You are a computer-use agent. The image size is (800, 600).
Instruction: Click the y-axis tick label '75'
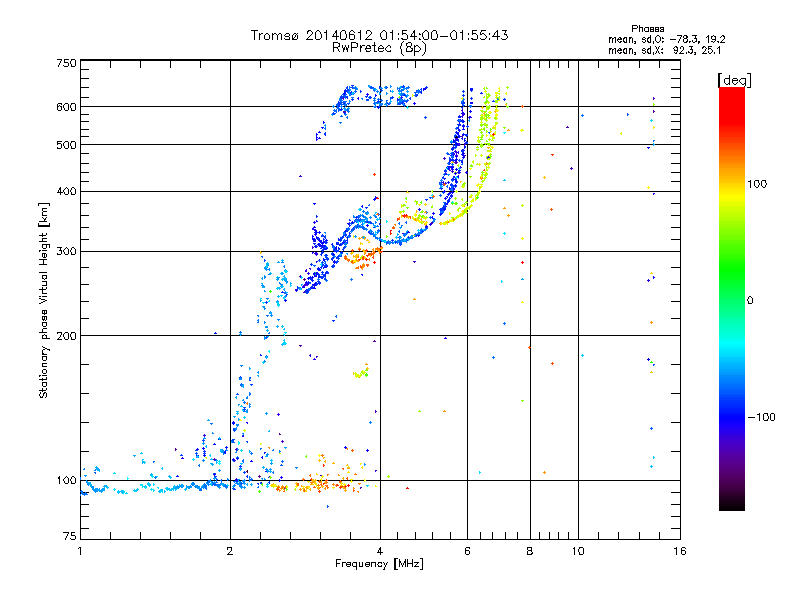pos(70,536)
